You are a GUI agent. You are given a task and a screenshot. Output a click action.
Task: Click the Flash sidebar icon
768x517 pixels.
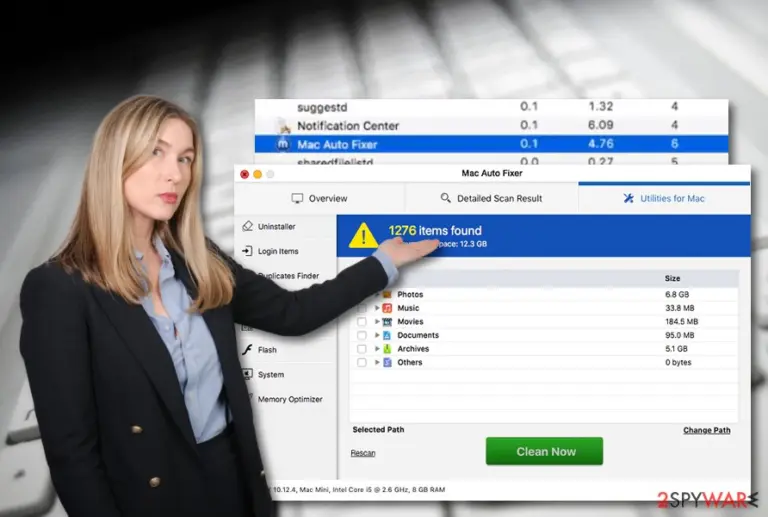click(247, 350)
